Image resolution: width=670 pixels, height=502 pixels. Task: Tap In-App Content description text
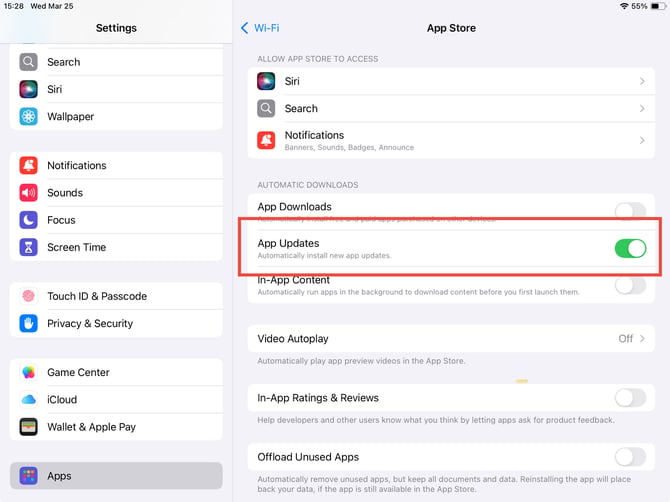pyautogui.click(x=418, y=292)
